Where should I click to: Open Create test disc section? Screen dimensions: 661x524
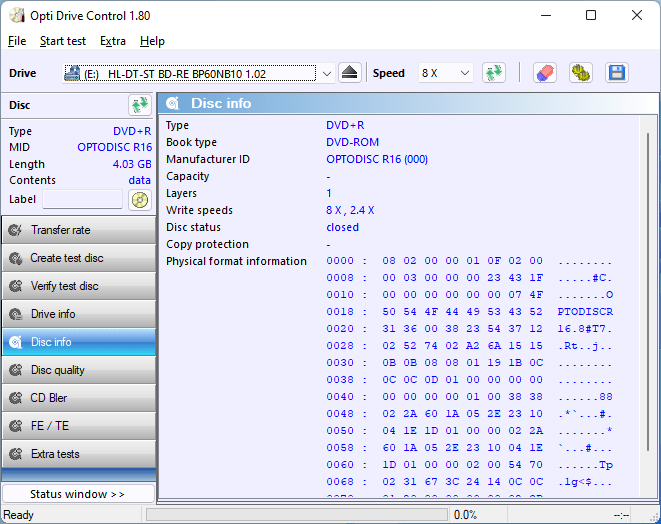[x=79, y=258]
